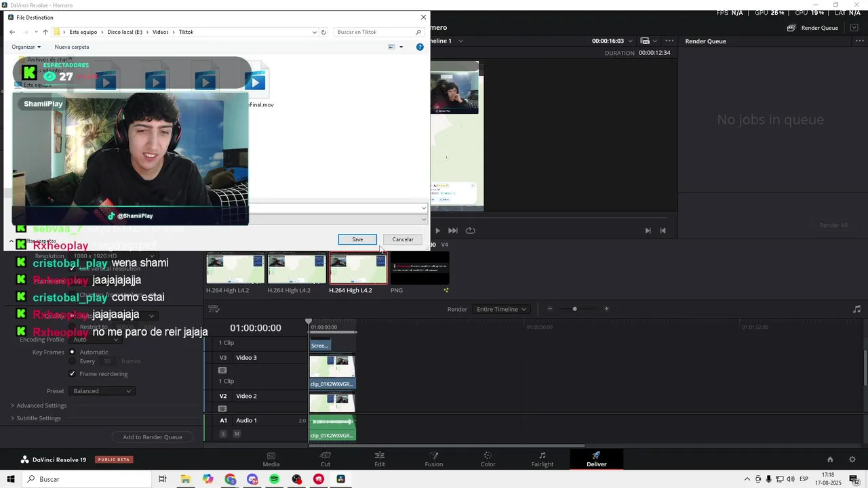This screenshot has width=868, height=488.
Task: Click Save in the File Destination dialog
Action: pyautogui.click(x=357, y=239)
